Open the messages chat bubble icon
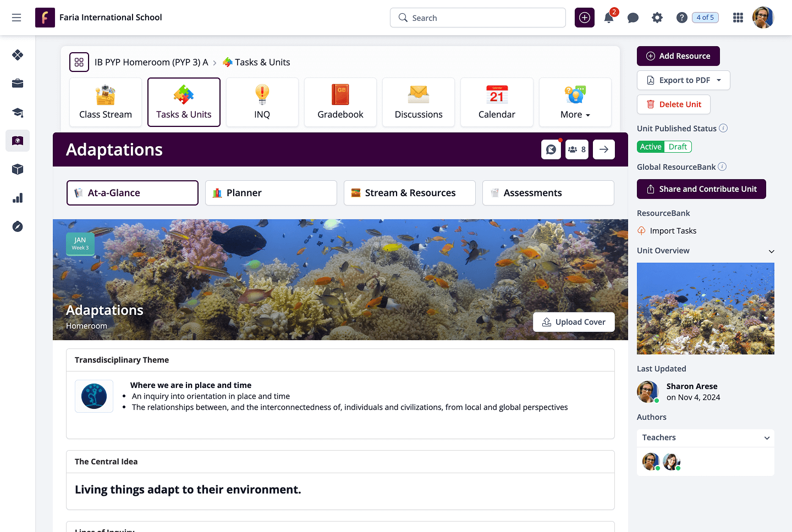Viewport: 792px width, 532px height. pyautogui.click(x=633, y=18)
